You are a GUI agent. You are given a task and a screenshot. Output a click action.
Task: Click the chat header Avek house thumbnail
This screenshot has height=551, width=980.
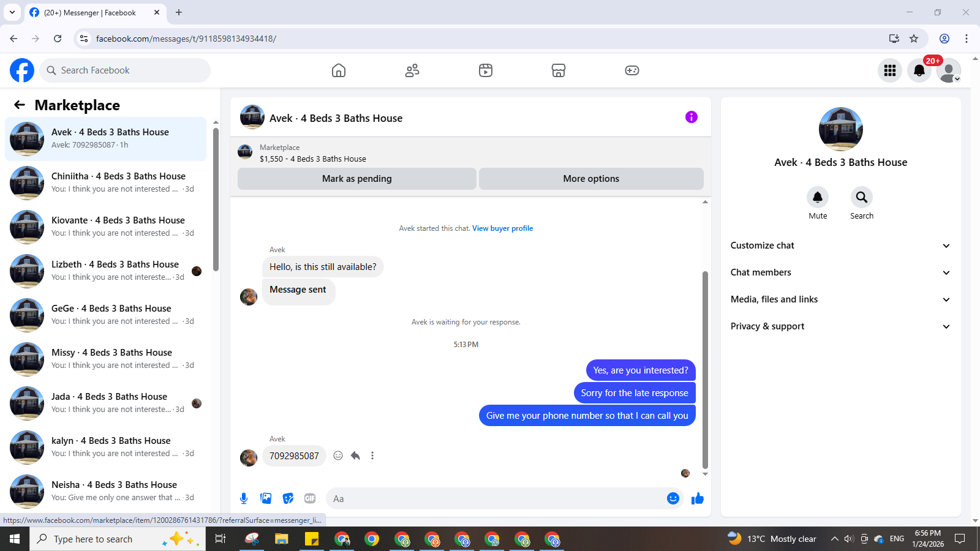pyautogui.click(x=252, y=117)
